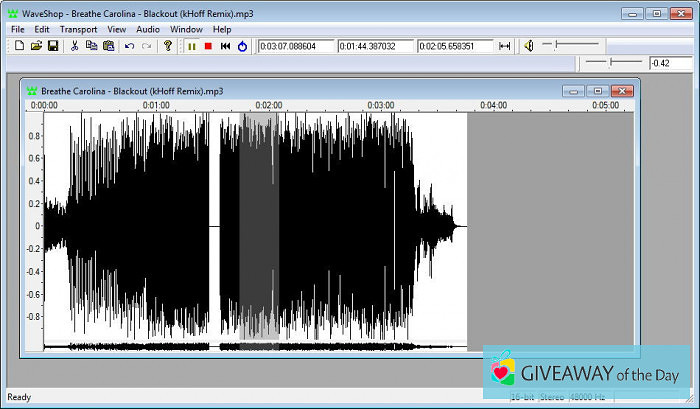700x409 pixels.
Task: Click the New file icon
Action: [x=20, y=46]
